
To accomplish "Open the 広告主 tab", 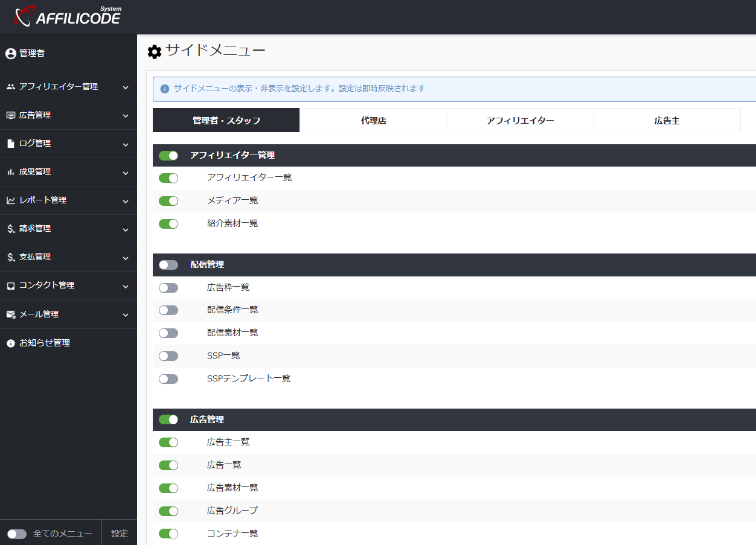I will point(667,120).
